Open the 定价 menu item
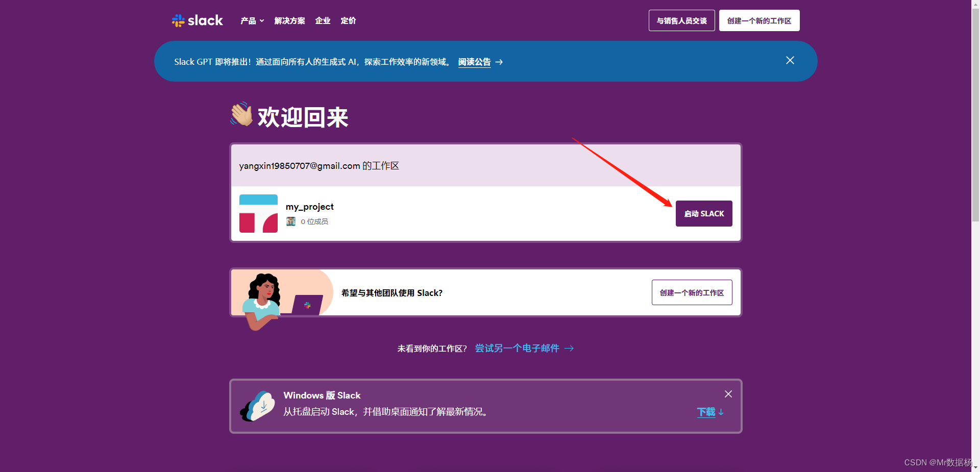 (348, 21)
